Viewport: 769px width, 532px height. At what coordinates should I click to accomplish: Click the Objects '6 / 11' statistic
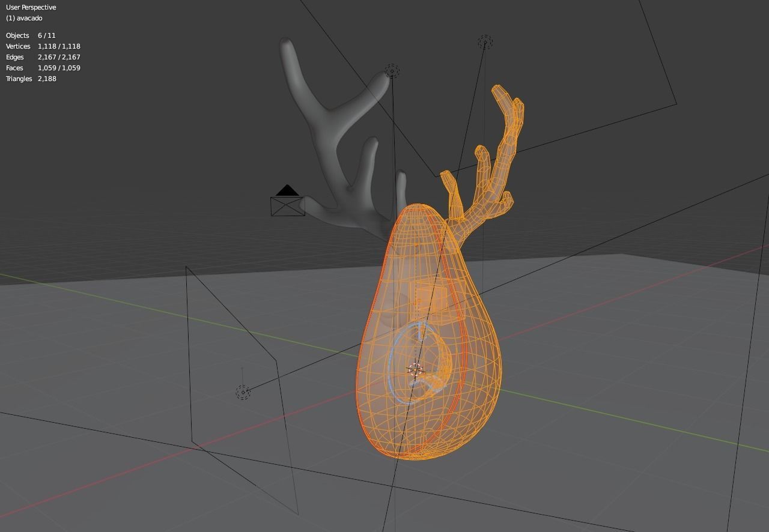point(47,35)
